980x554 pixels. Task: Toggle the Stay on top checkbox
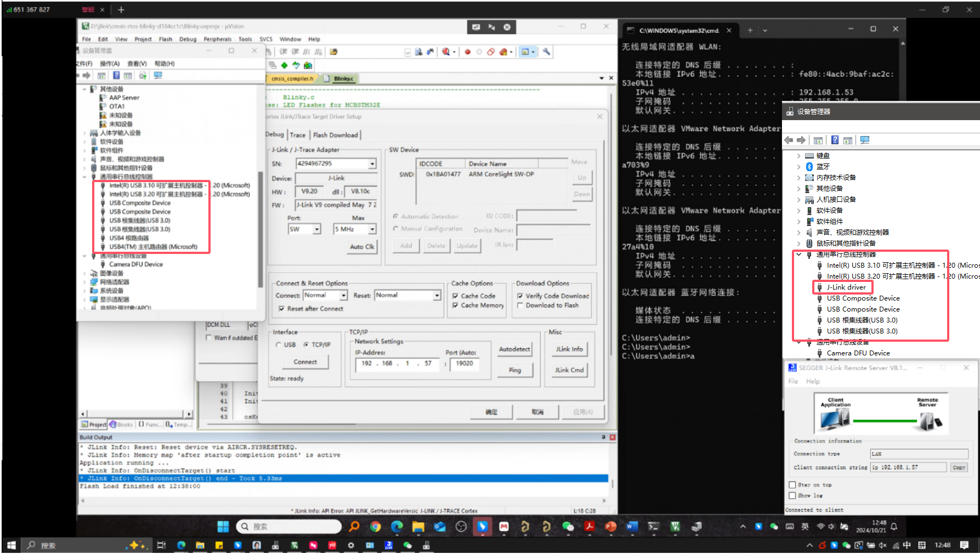click(x=792, y=485)
